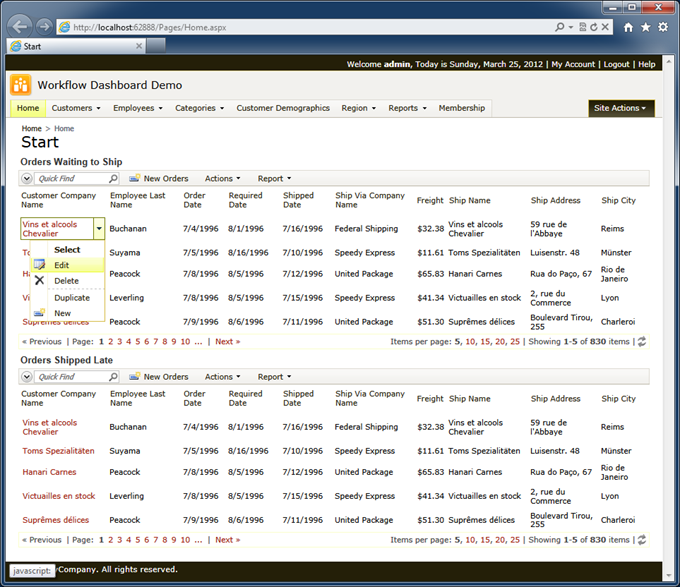Show 25 items per page in Orders Waiting to Ship
Image resolution: width=680 pixels, height=587 pixels.
click(x=515, y=342)
